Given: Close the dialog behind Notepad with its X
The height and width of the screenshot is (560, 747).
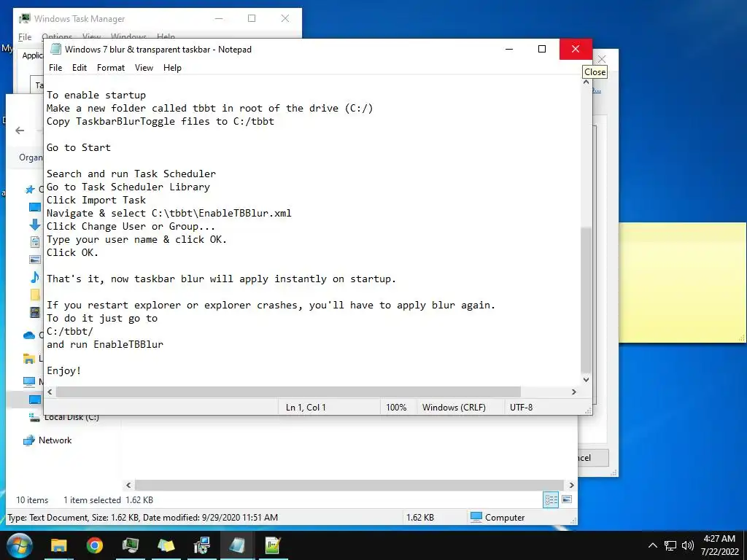Looking at the screenshot, I should coord(602,59).
